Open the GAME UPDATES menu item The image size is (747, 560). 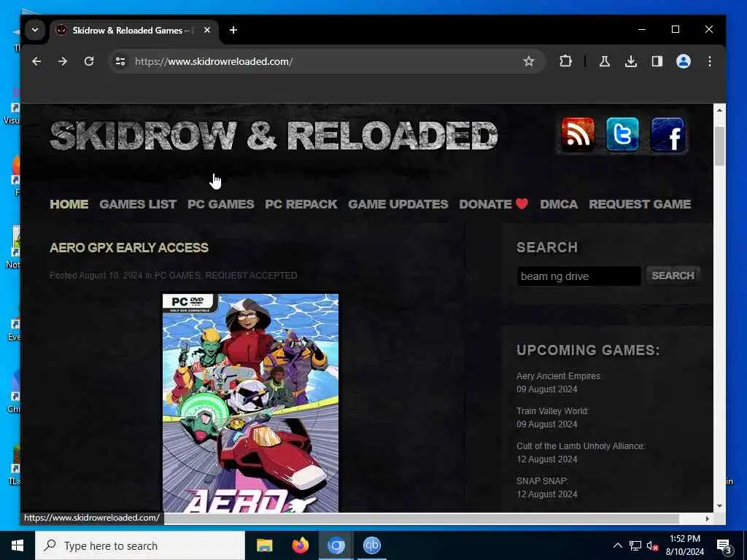click(398, 204)
